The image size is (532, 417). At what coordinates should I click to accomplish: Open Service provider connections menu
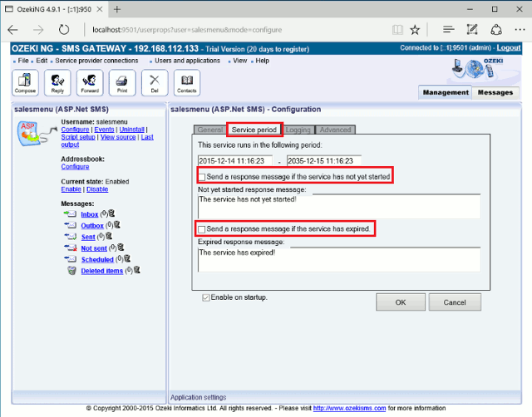point(96,61)
